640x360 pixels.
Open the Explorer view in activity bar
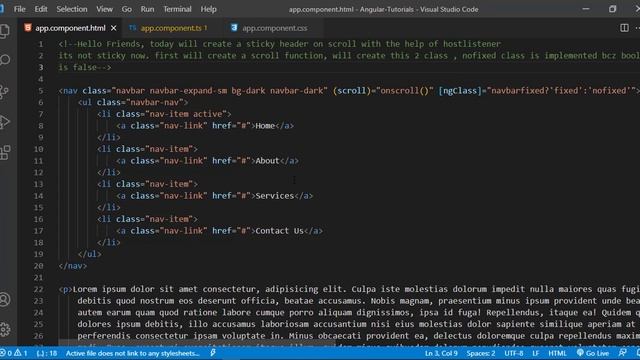[5, 31]
